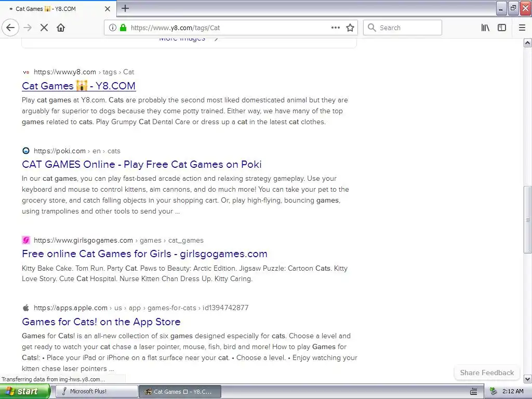Viewport: 532px width, 399px height.
Task: Open a new tab with plus button
Action: (x=125, y=8)
